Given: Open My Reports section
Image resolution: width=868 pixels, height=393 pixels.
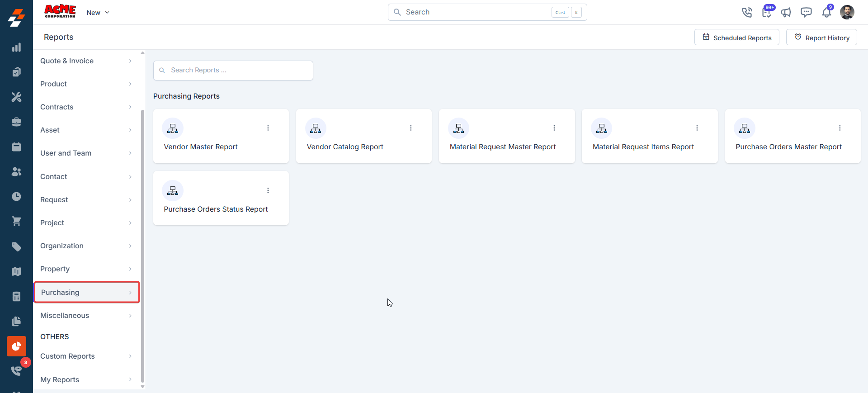Looking at the screenshot, I should (x=86, y=380).
